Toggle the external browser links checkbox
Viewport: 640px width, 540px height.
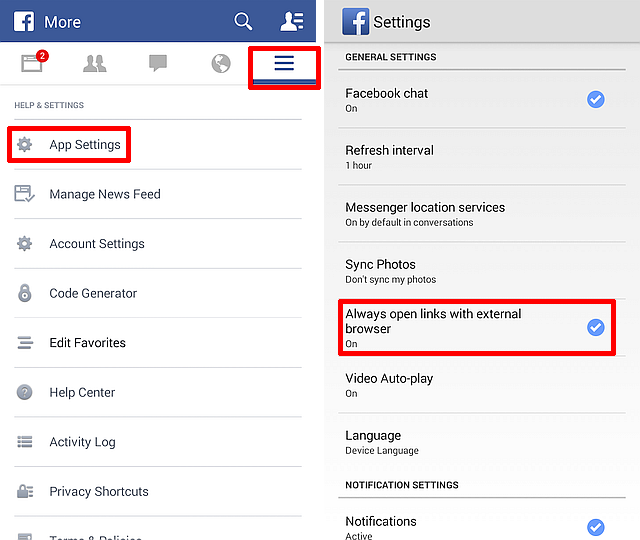[x=596, y=327]
